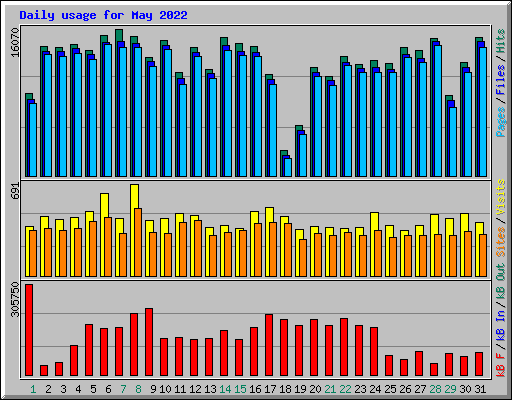The width and height of the screenshot is (512, 400).
Task: Click the 'kB Out' legend label
Action: click(x=500, y=281)
